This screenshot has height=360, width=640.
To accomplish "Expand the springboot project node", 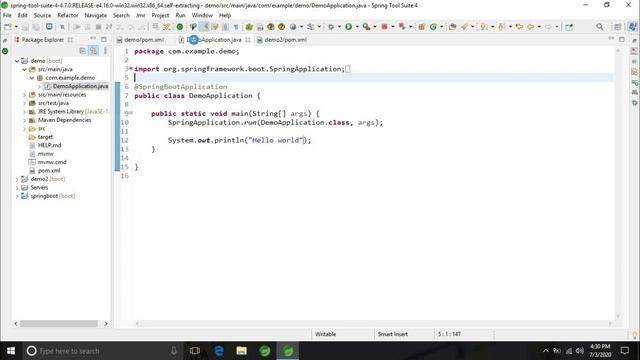I will tap(17, 196).
